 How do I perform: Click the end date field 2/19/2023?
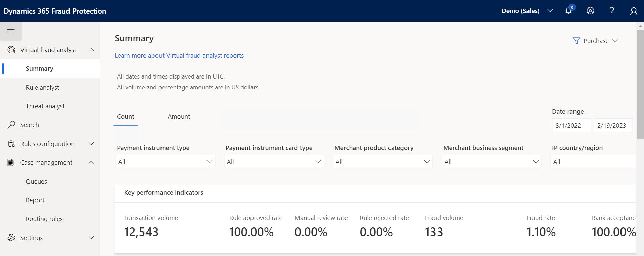click(613, 125)
